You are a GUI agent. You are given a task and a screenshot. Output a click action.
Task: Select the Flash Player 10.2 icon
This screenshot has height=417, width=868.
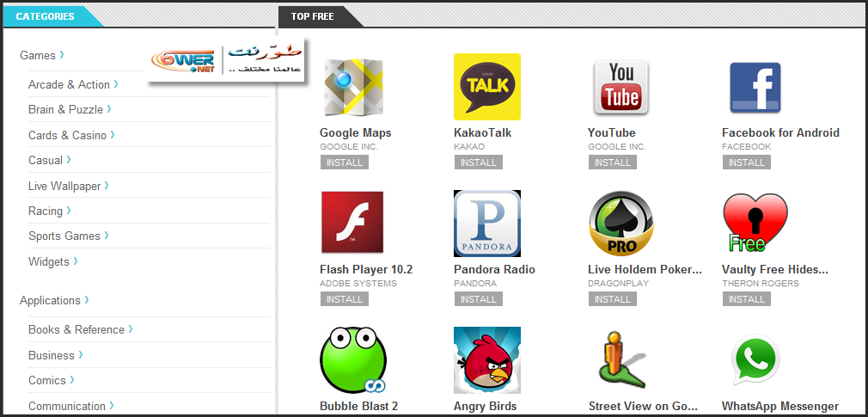coord(352,223)
